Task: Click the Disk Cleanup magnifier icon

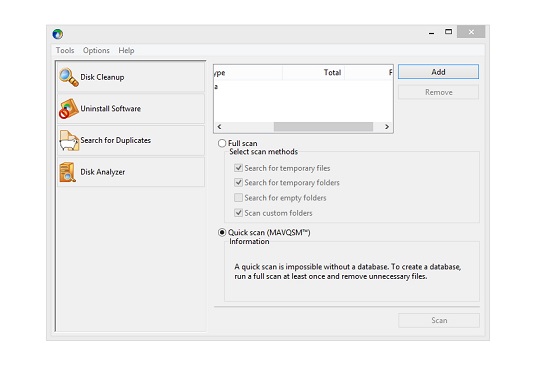Action: tap(68, 77)
